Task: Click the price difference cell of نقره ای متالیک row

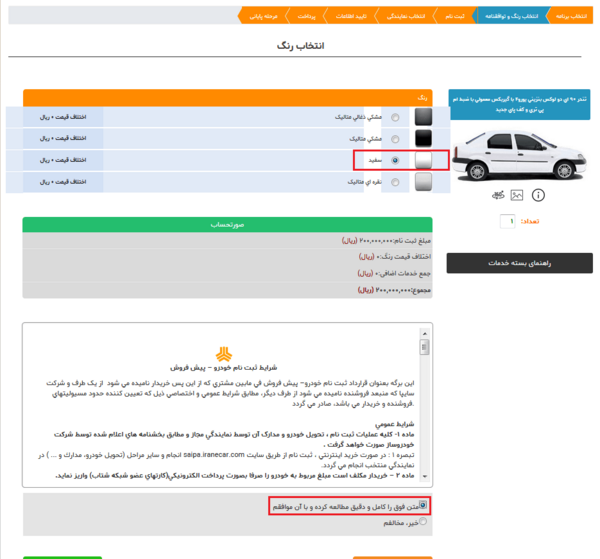Action: coord(63,182)
